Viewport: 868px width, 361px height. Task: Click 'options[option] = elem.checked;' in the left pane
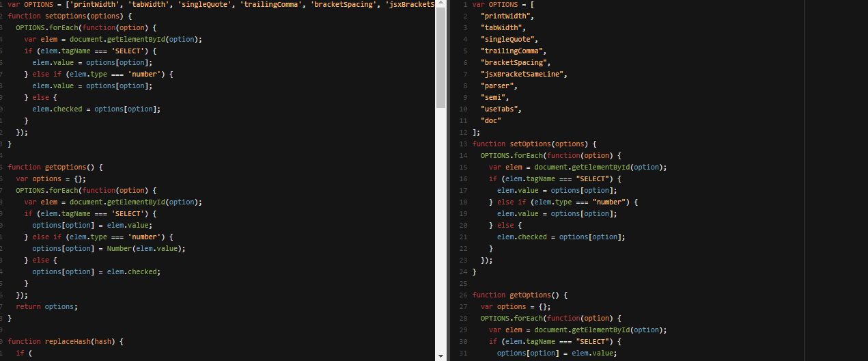click(96, 271)
